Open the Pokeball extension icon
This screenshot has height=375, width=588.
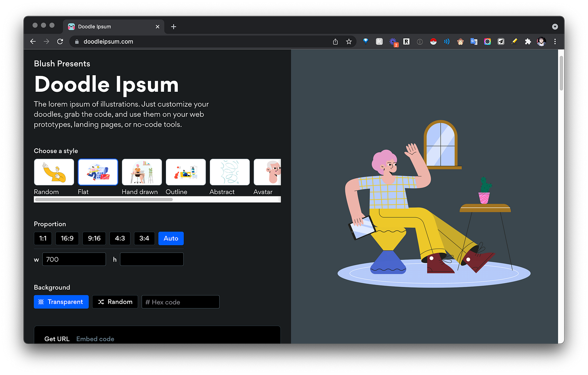pos(433,41)
